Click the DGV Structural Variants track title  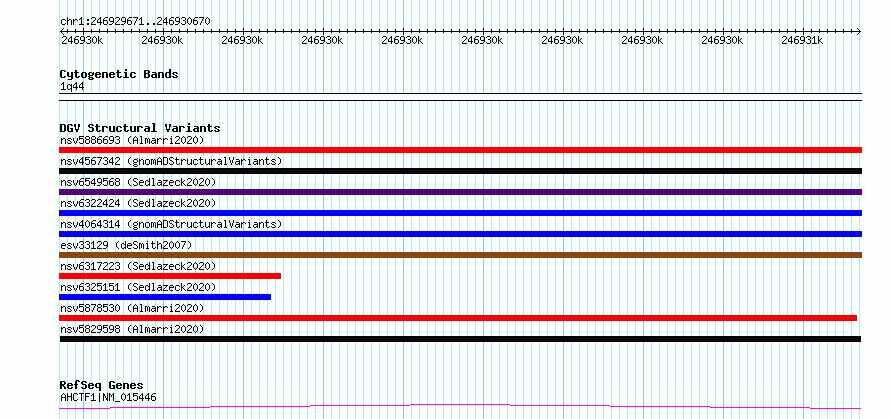coord(140,128)
